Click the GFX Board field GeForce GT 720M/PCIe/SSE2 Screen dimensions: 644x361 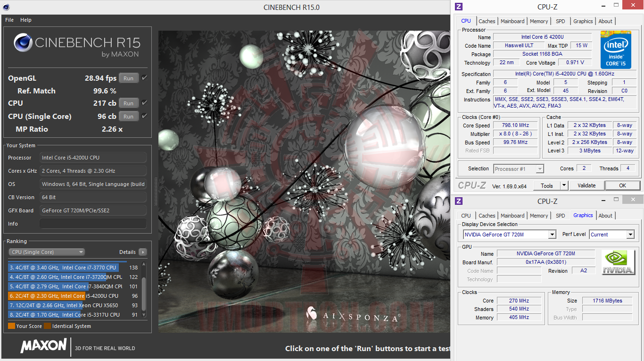click(93, 210)
